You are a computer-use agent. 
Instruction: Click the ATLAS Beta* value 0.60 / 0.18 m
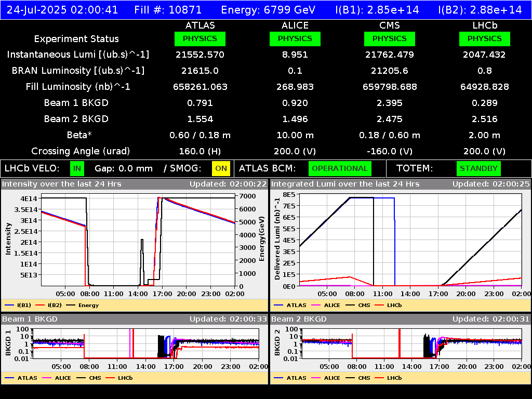(200, 135)
